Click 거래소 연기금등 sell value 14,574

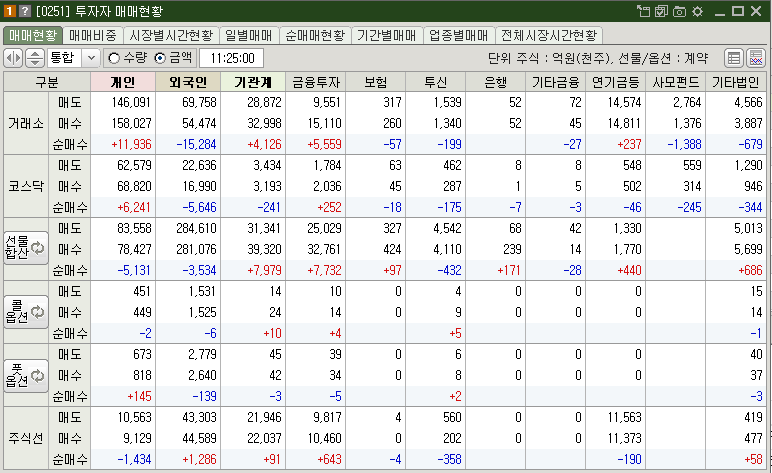coord(624,102)
